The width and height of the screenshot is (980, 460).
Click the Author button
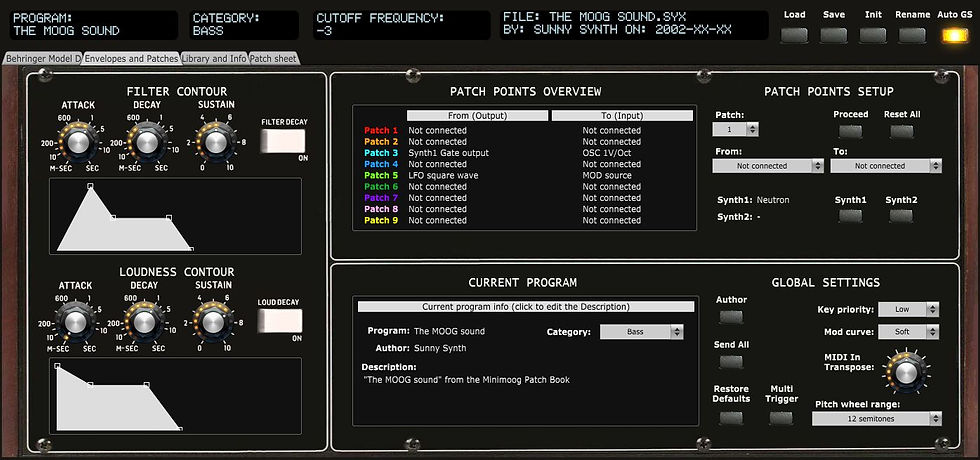click(x=731, y=316)
